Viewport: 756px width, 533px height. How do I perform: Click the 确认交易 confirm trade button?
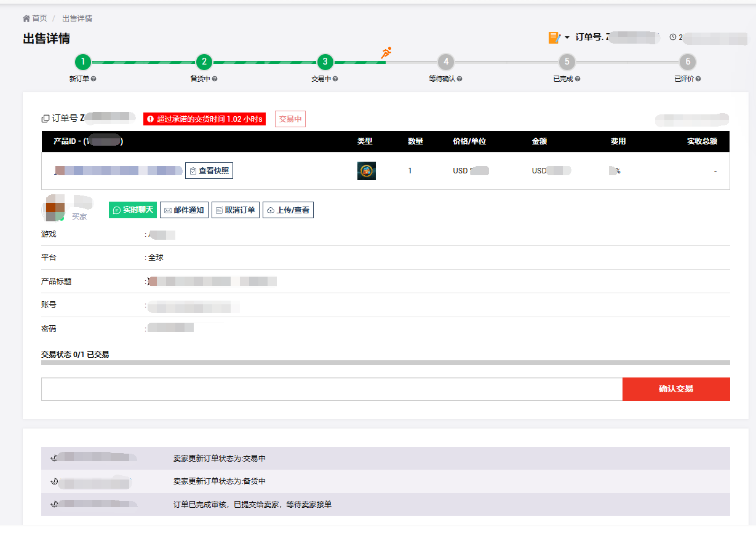pyautogui.click(x=675, y=389)
